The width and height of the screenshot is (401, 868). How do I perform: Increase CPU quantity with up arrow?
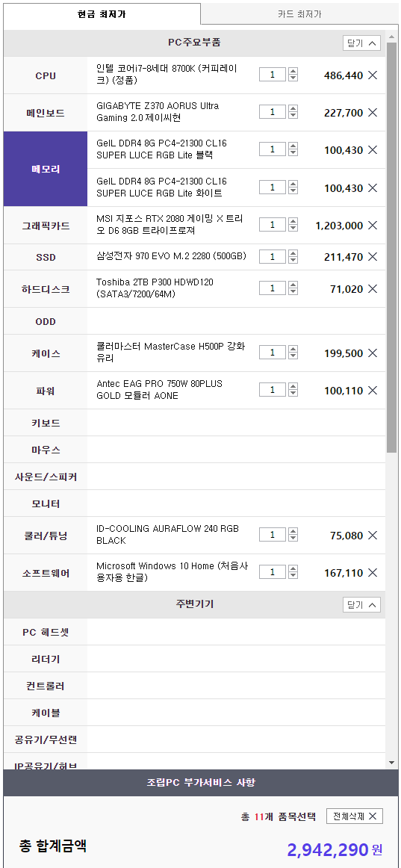pos(293,71)
